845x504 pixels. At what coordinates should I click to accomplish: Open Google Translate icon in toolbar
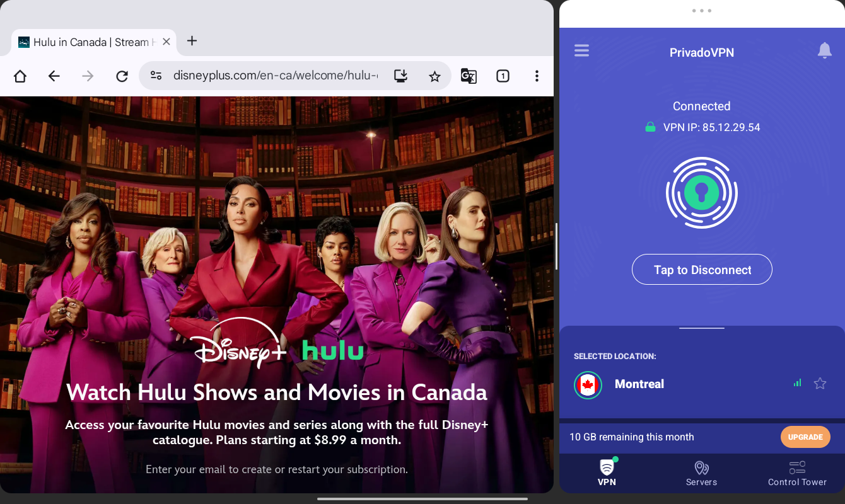click(x=469, y=76)
